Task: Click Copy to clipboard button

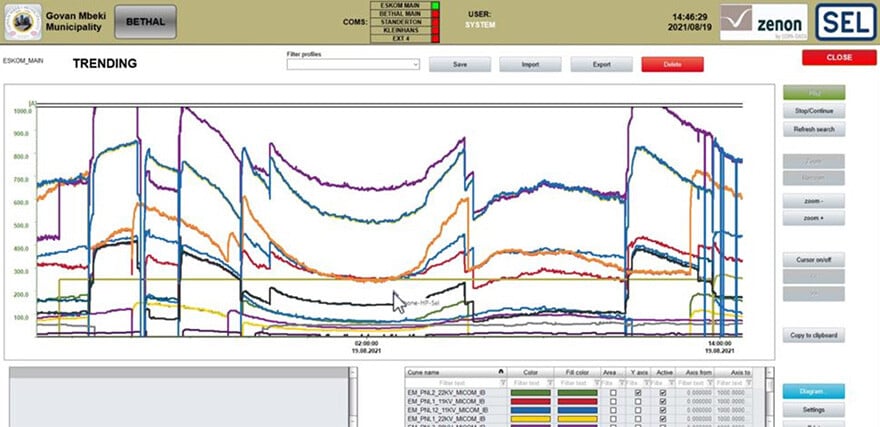Action: [814, 336]
